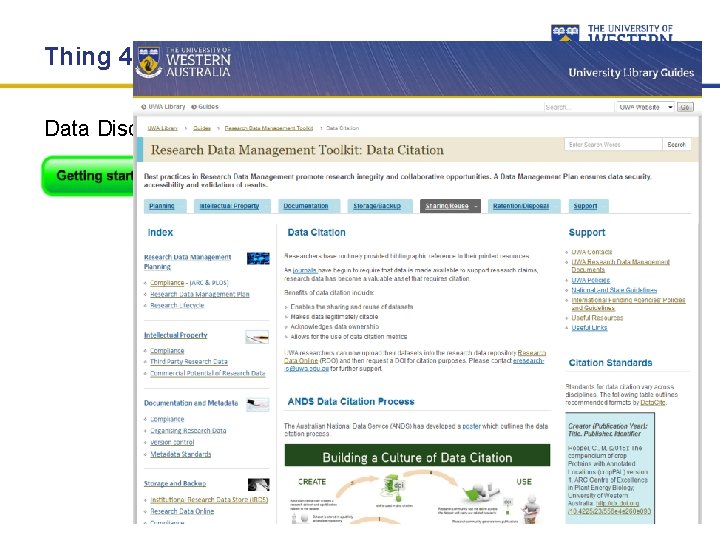720x540 pixels.
Task: Open Research Data Management Plan link
Action: click(200, 294)
